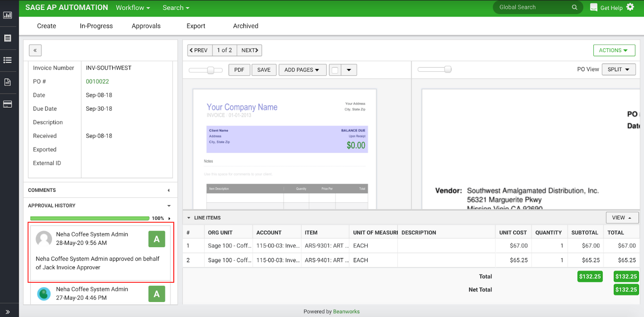Switch to the Create tab
Screen dimensions: 644x317
pyautogui.click(x=47, y=26)
